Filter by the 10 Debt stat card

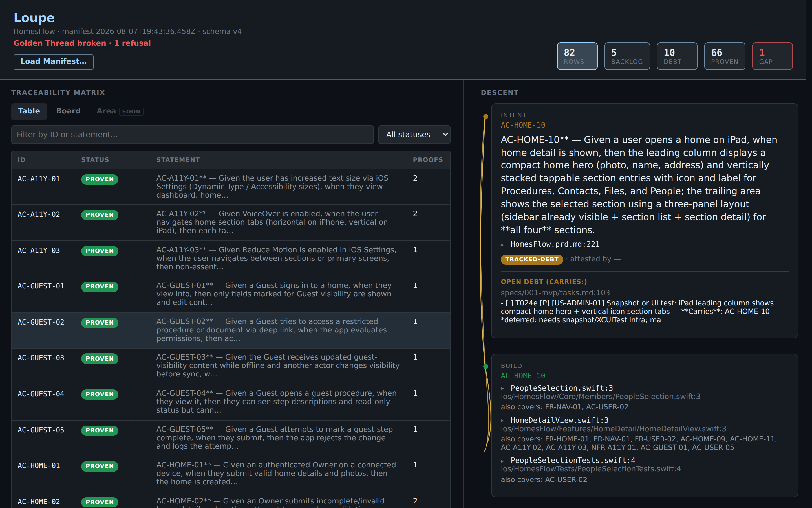(x=677, y=56)
